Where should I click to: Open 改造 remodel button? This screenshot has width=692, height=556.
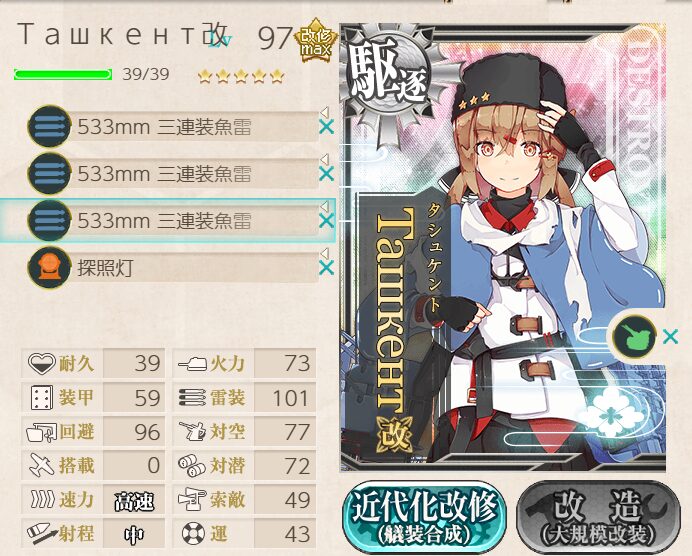coord(599,517)
